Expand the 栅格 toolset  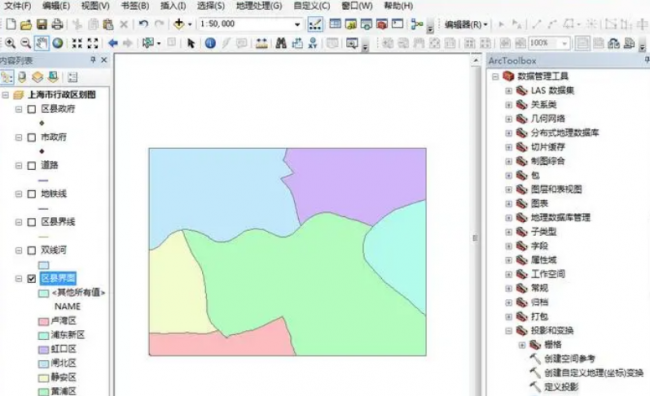[x=522, y=345]
